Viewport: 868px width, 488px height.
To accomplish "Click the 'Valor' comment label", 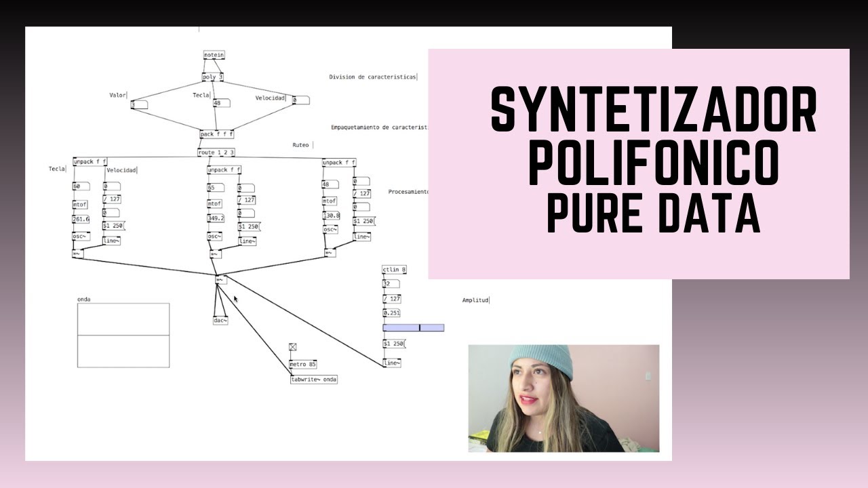I will 118,96.
